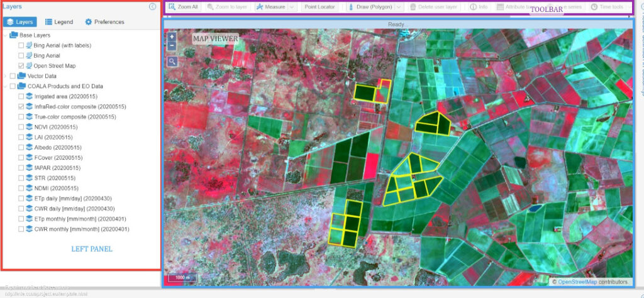The height and width of the screenshot is (298, 644).
Task: Open the Preferences tab
Action: click(x=104, y=22)
